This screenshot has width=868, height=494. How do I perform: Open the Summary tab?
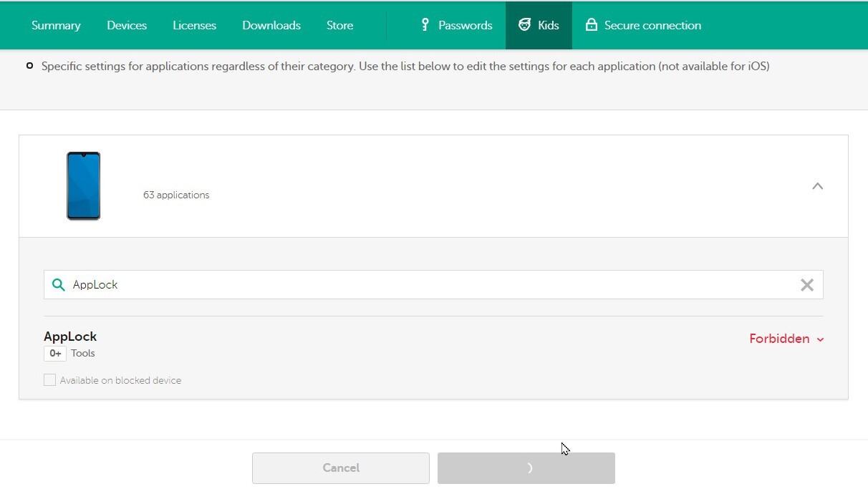[x=56, y=25]
